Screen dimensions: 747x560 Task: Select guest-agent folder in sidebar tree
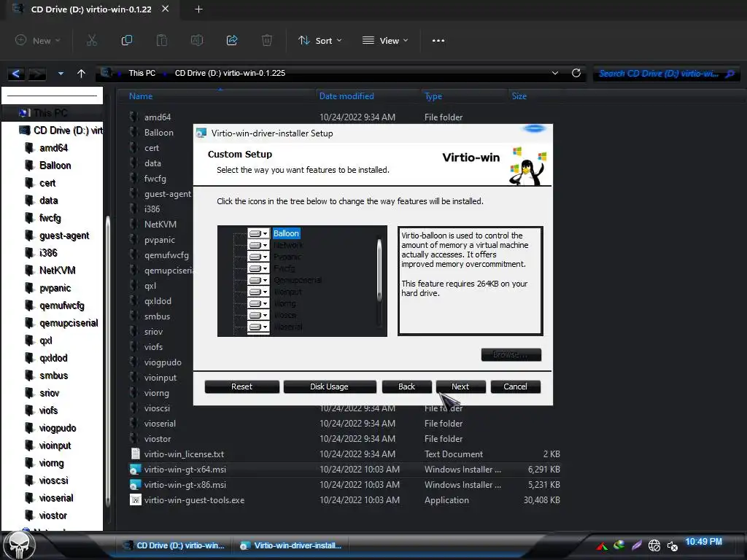click(x=64, y=236)
